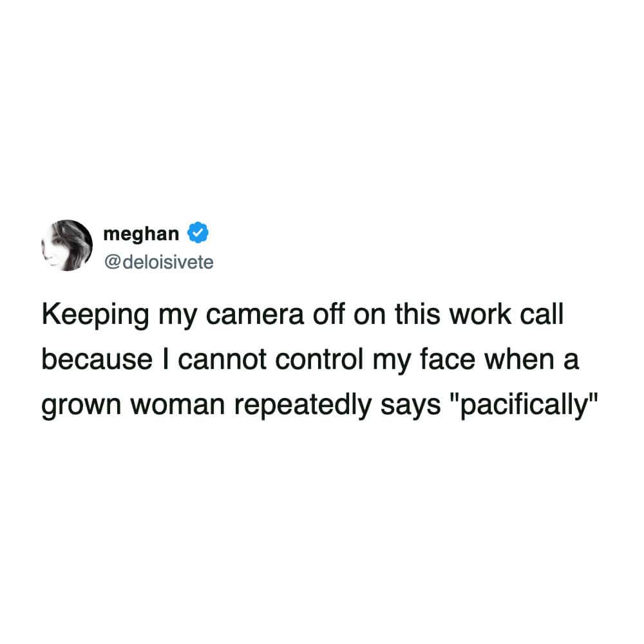
Task: Click the word repeatedly in tweet
Action: [303, 405]
